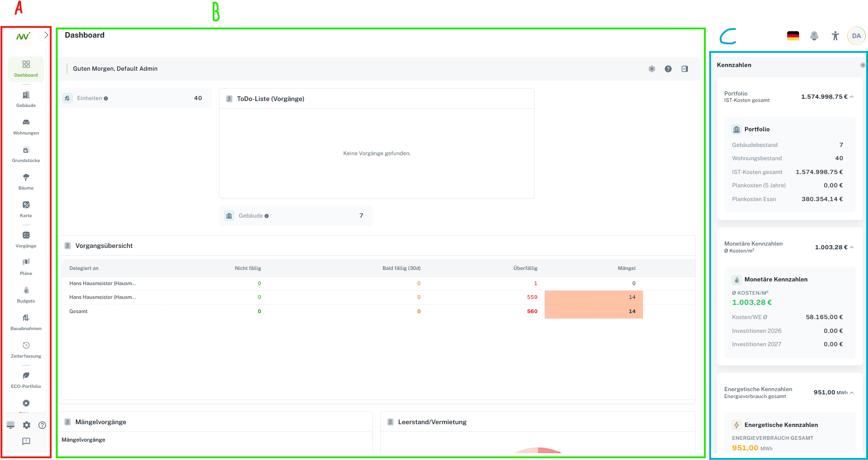Viewport: 868px width, 460px height.
Task: Click the Vorgangsübersicht heading
Action: (x=104, y=246)
